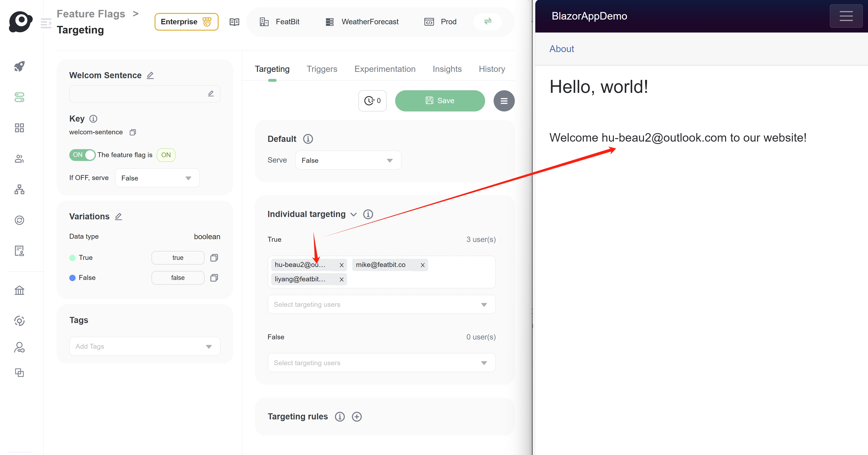Click the True variation value field

point(178,258)
